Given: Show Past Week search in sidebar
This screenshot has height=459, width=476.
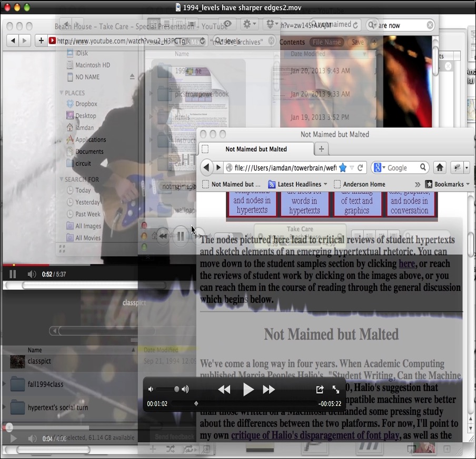Looking at the screenshot, I should click(84, 214).
